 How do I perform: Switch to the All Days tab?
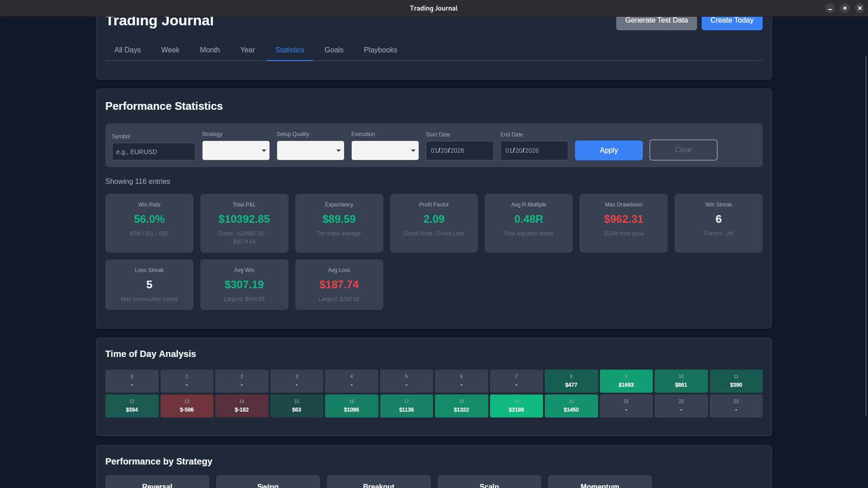pyautogui.click(x=127, y=50)
